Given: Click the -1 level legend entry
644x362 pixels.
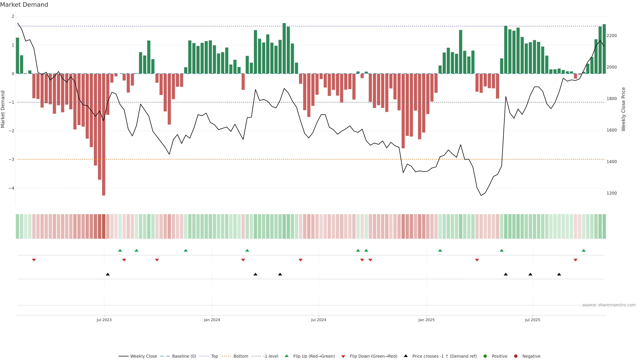Looking at the screenshot, I should coord(271,356).
